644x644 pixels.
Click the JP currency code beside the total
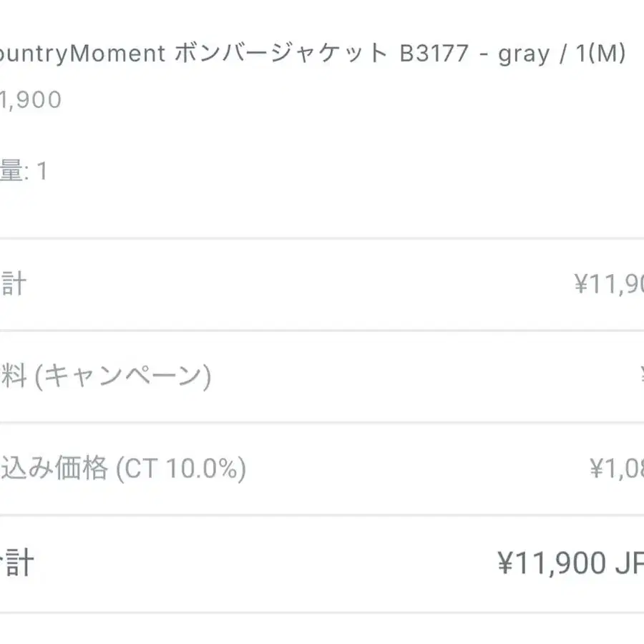coord(630,564)
